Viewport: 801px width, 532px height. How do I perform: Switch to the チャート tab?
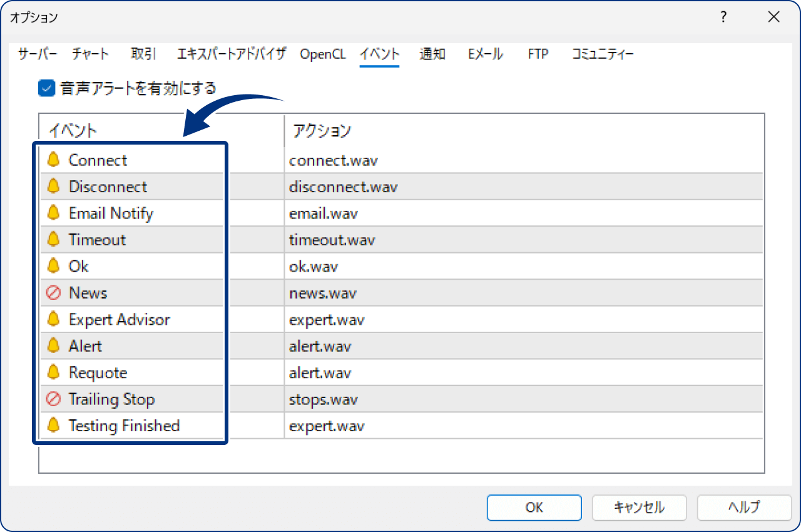tap(90, 54)
